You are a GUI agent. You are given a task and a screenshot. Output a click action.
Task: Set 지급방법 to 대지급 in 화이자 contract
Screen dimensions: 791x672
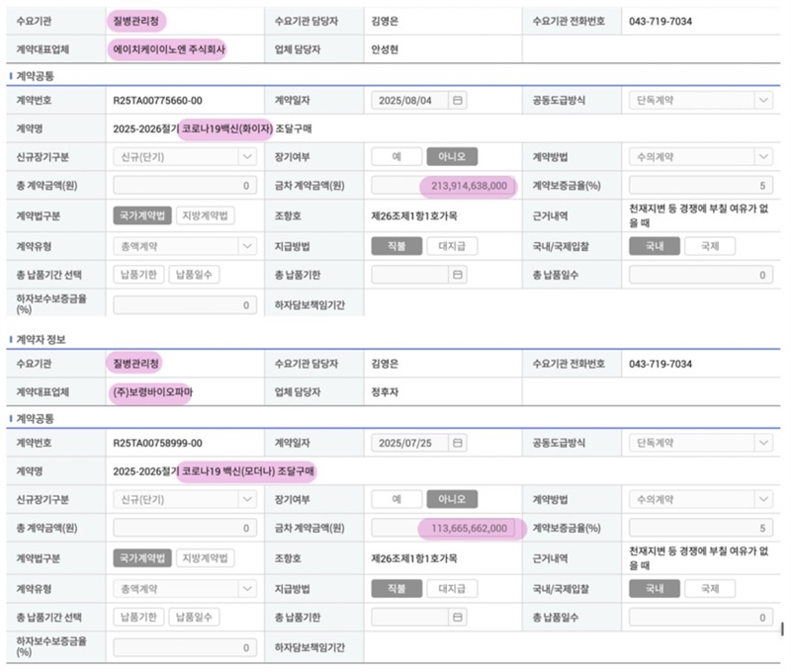tap(452, 246)
